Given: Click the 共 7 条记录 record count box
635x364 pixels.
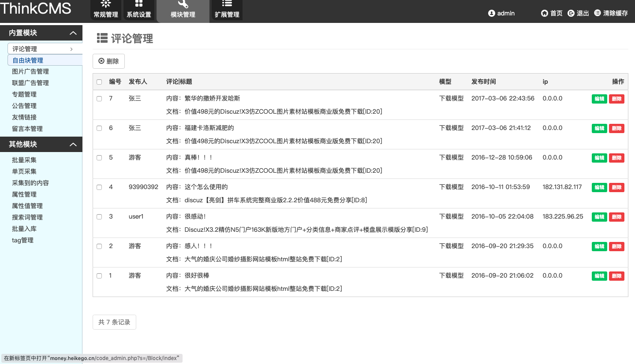Looking at the screenshot, I should [x=114, y=322].
